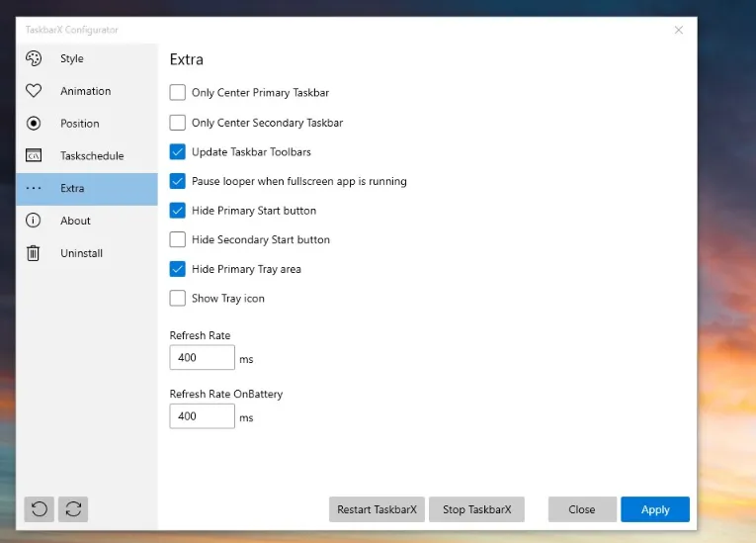Screen dimensions: 756x543
Task: Click the Uninstall trash icon
Action: 34,253
